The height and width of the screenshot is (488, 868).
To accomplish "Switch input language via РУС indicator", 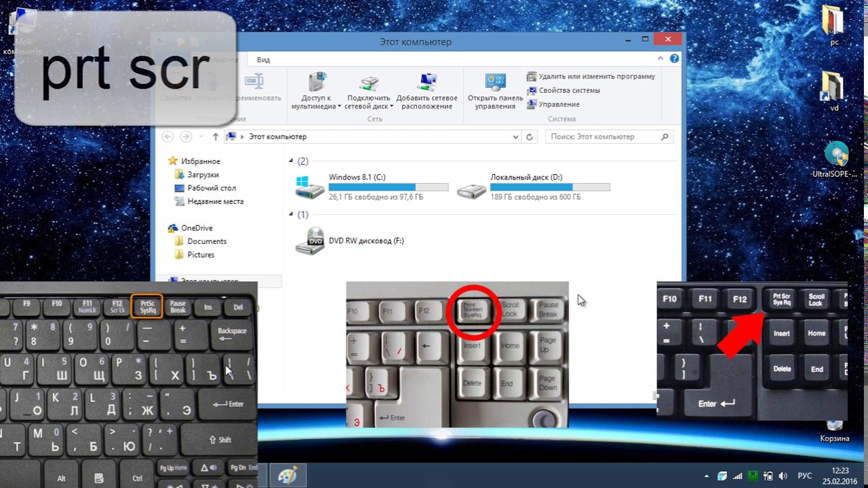I will pos(805,476).
